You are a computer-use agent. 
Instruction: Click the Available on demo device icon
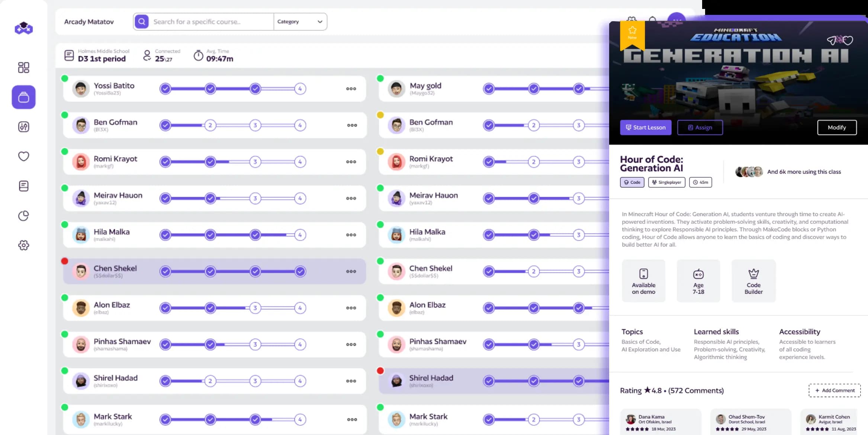pos(643,274)
